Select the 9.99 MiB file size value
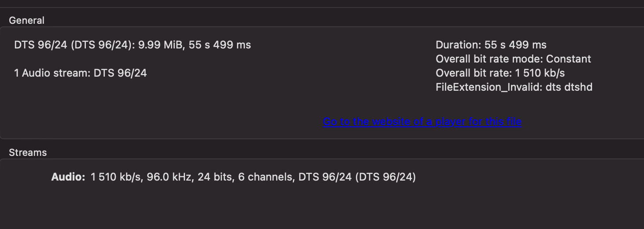This screenshot has height=229, width=644. (x=160, y=45)
